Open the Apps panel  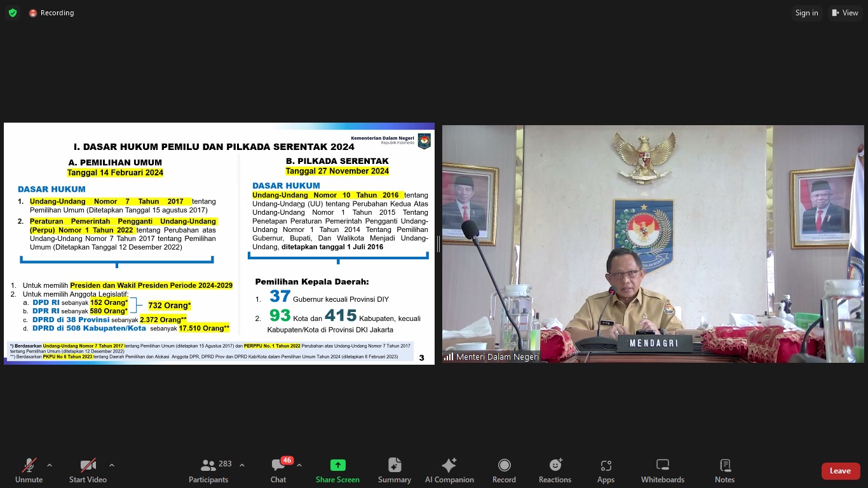point(606,470)
